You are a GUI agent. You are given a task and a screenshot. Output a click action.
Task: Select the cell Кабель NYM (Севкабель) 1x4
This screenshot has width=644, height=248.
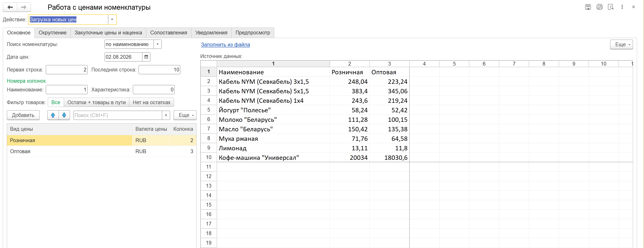pos(273,101)
